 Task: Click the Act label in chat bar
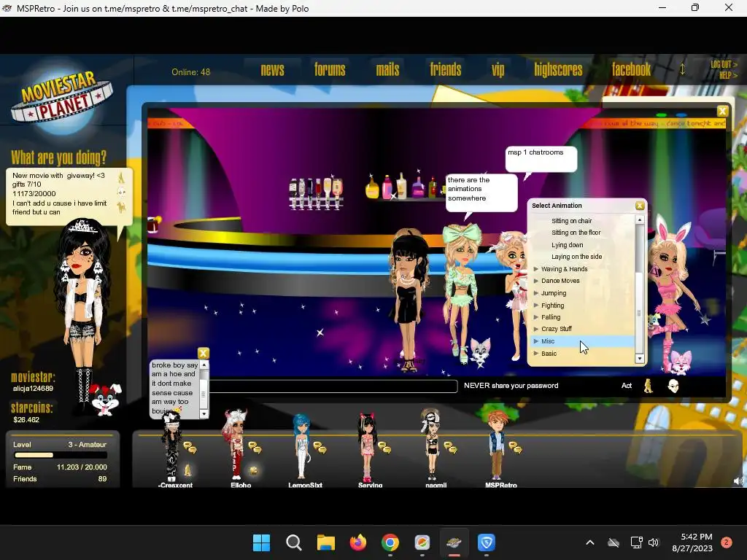627,386
